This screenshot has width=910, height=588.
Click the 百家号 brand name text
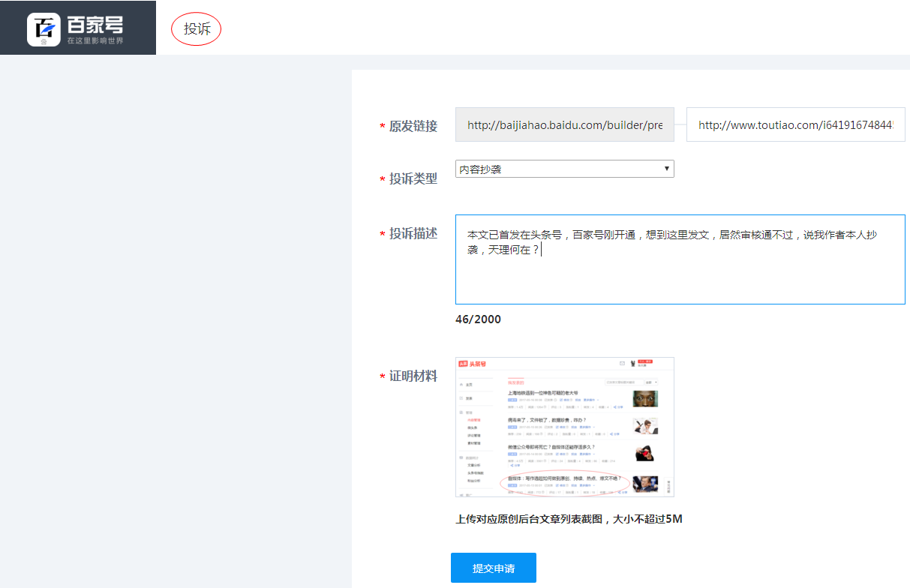coord(95,22)
